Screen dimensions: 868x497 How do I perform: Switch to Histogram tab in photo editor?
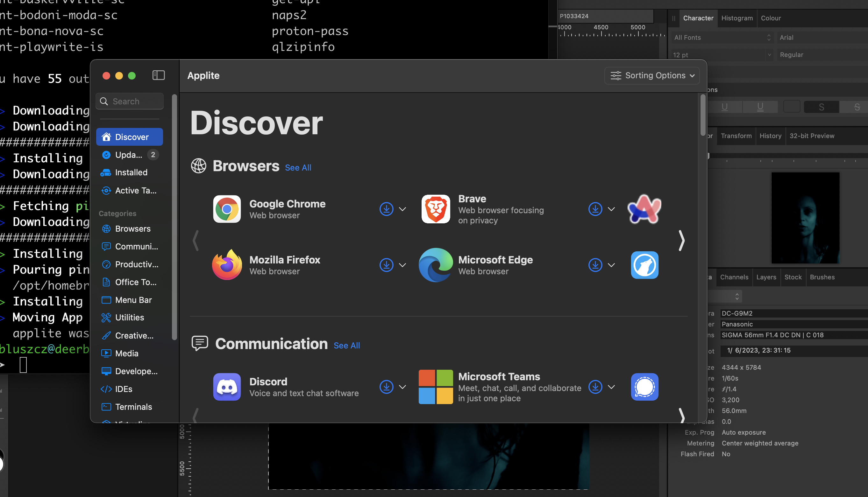tap(737, 18)
